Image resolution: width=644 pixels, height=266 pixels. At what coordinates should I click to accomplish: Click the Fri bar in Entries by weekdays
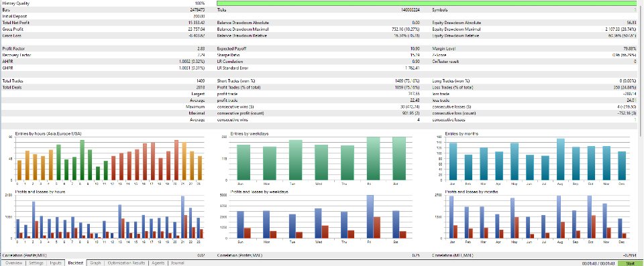pos(373,158)
